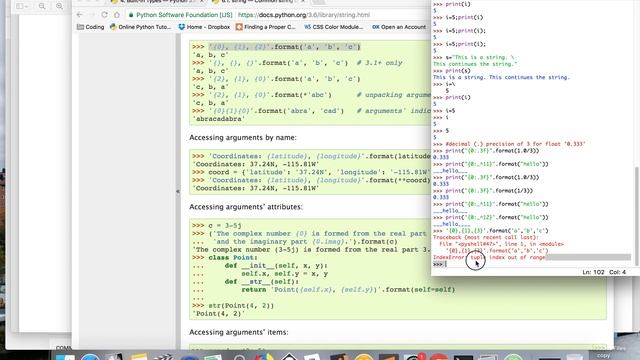
Task: Click shell line s="This is a string. \
Action: [x=474, y=58]
